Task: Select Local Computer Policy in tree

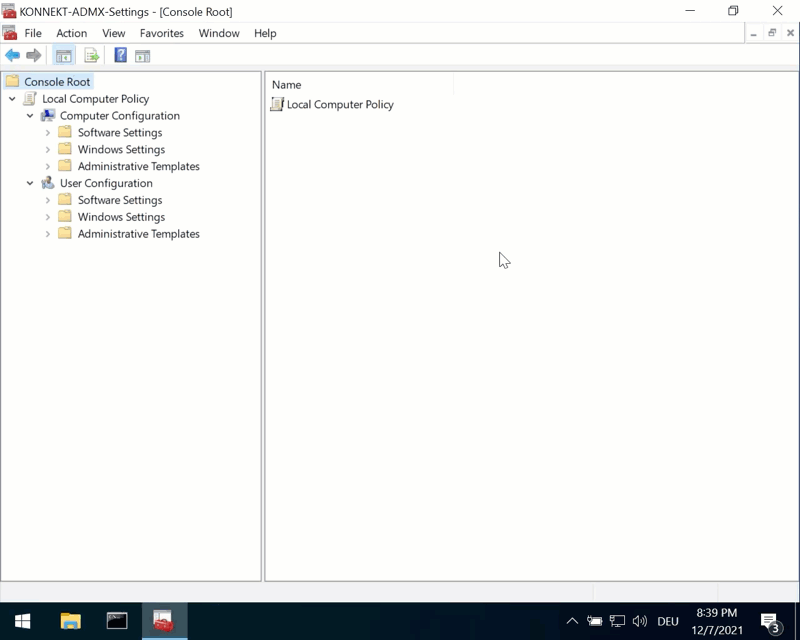Action: [x=95, y=99]
